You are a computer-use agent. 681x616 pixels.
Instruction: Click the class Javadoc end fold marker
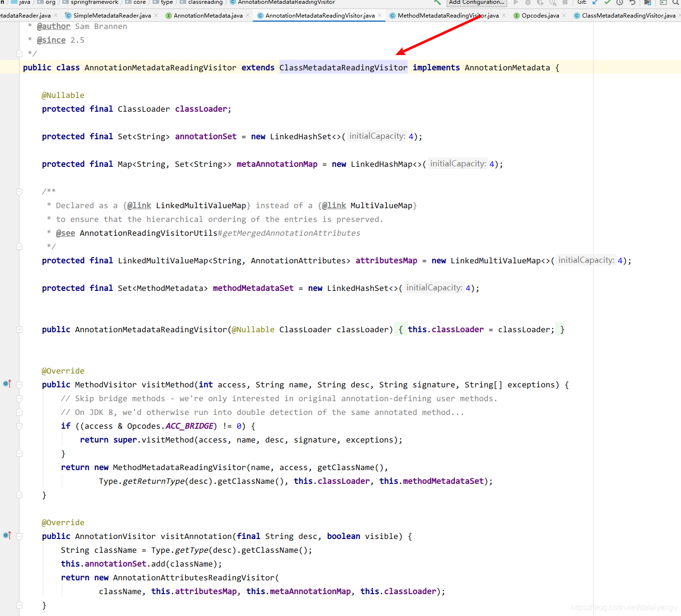(19, 53)
